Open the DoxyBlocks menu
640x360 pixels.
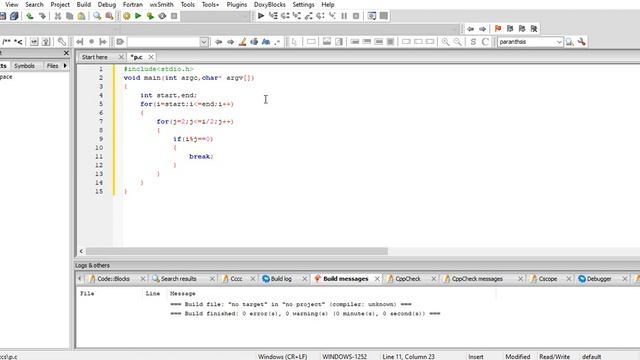(x=269, y=4)
